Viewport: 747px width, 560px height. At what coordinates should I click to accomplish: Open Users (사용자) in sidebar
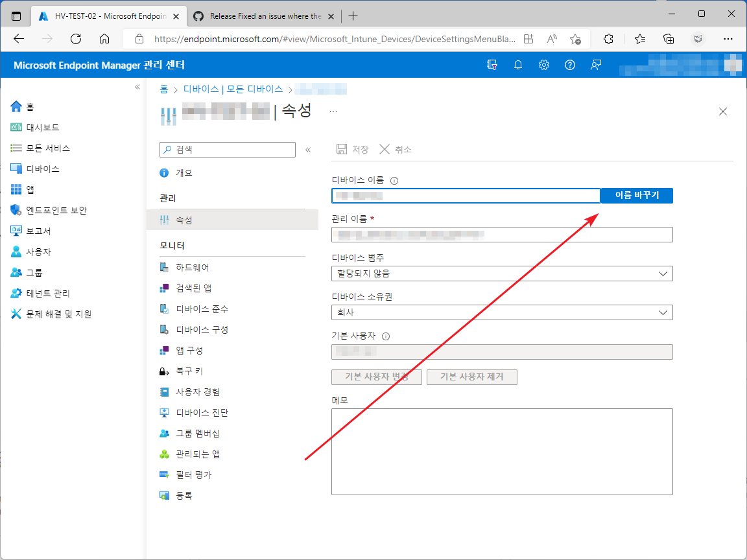(x=30, y=251)
